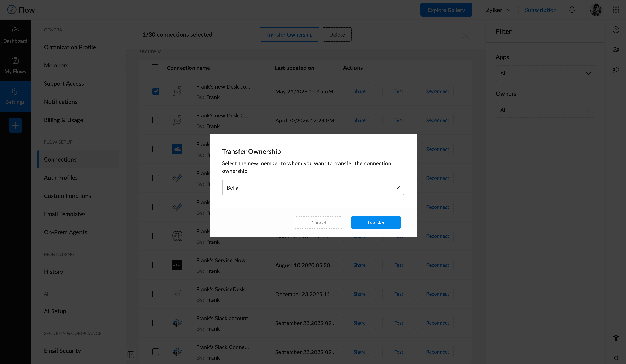Screen dimensions: 626x364
Task: Close the connection selection bar
Action: (465, 36)
